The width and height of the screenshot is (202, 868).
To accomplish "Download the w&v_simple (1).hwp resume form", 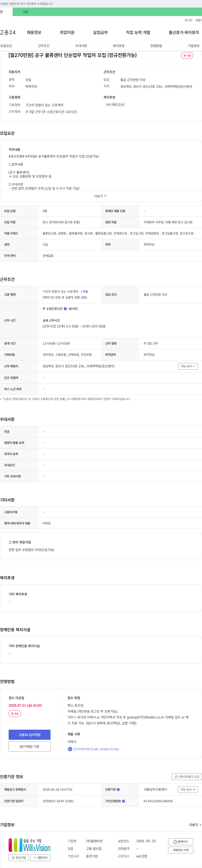I will coord(96,749).
